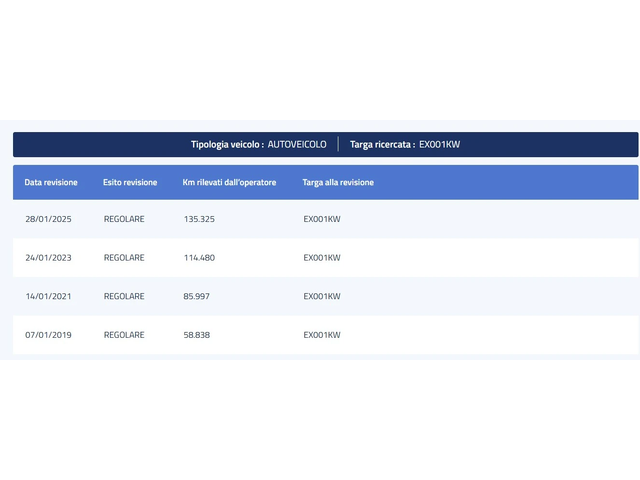Screen dimensions: 640x480
Task: Click REGOLARE result in the 2021 row
Action: [x=124, y=297]
